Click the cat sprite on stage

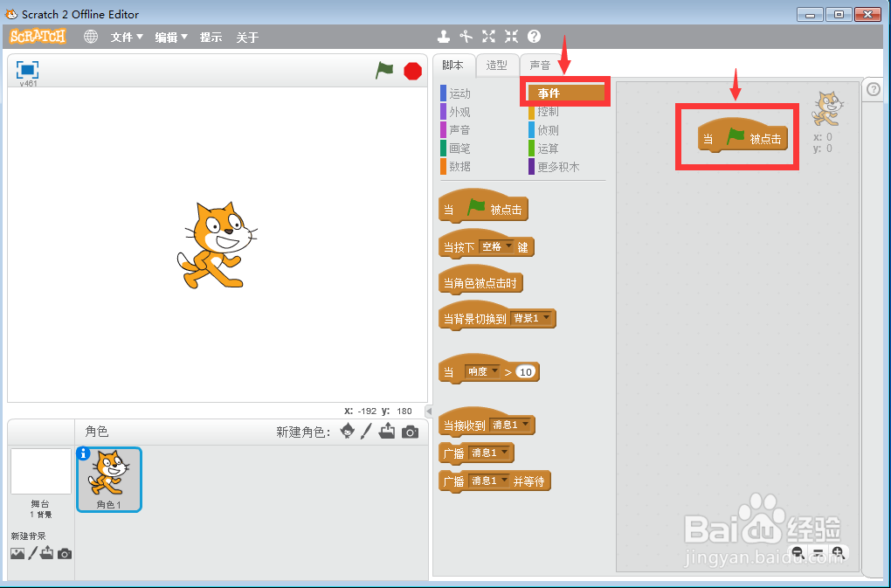tap(217, 245)
